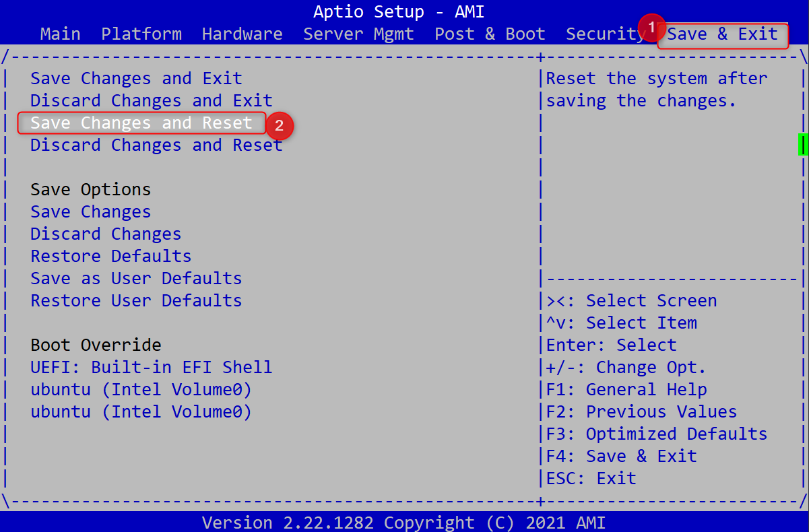Screen dimensions: 809x532
Task: Select Discard Changes and Exit
Action: pos(152,101)
